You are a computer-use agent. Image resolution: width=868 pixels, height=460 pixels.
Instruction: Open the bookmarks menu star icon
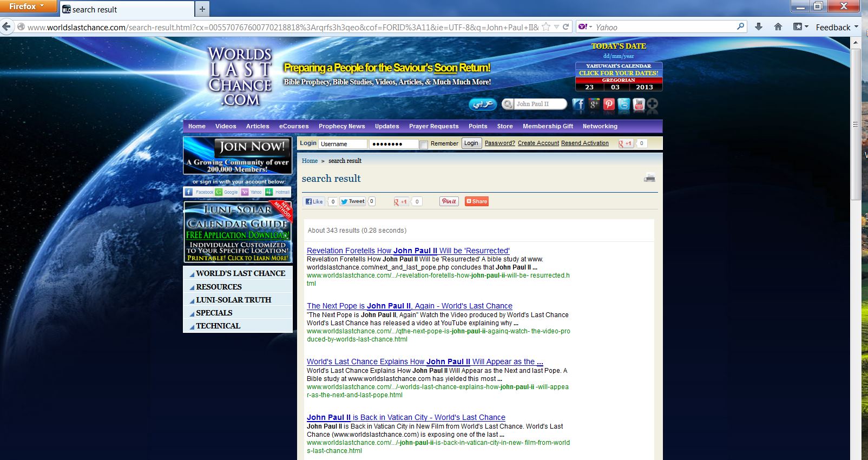(x=798, y=27)
